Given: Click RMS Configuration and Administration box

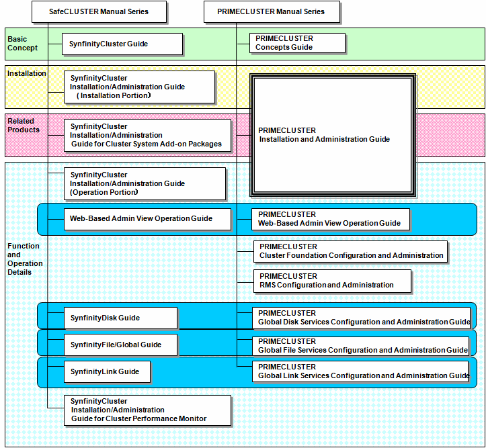Looking at the screenshot, I should pos(333,281).
